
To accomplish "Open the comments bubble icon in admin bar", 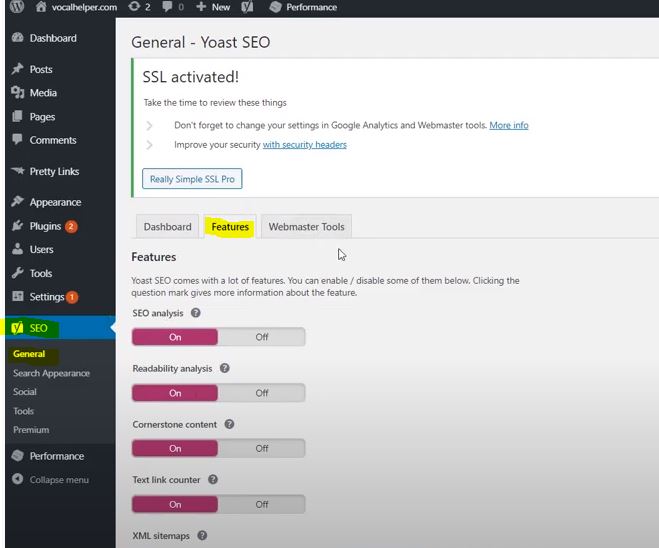I will pos(167,7).
